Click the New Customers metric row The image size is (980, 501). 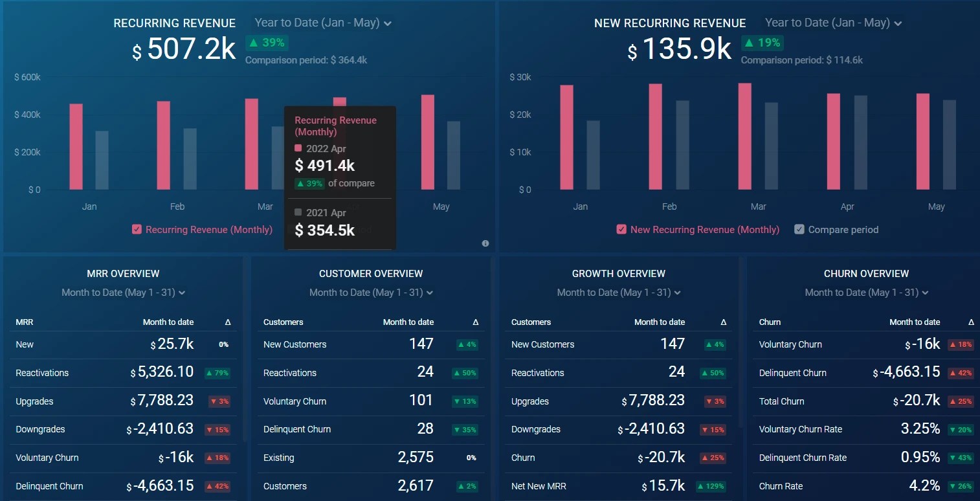[x=295, y=344]
